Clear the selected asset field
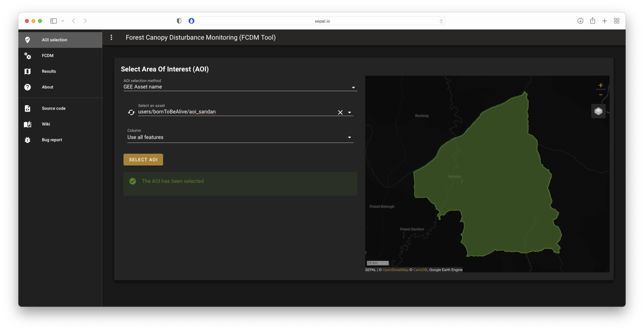This screenshot has height=331, width=644. [x=340, y=112]
